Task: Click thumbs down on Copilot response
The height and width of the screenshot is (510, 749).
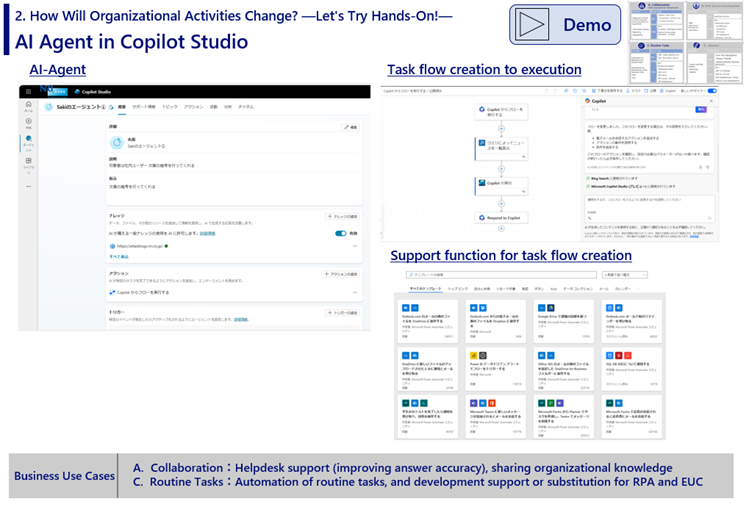Action: tap(708, 167)
